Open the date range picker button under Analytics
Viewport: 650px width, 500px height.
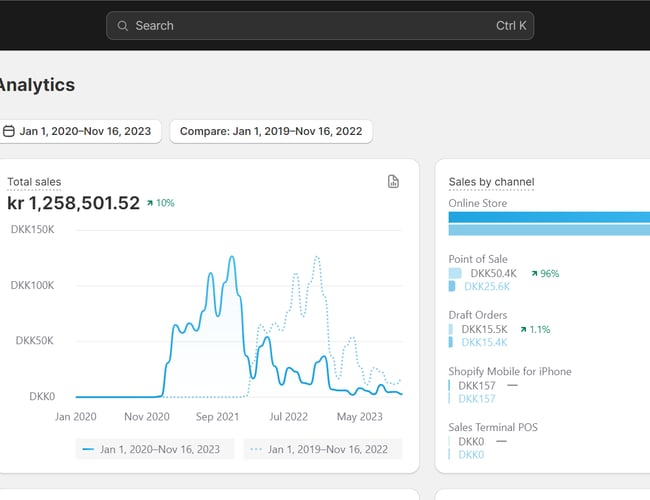click(x=80, y=131)
